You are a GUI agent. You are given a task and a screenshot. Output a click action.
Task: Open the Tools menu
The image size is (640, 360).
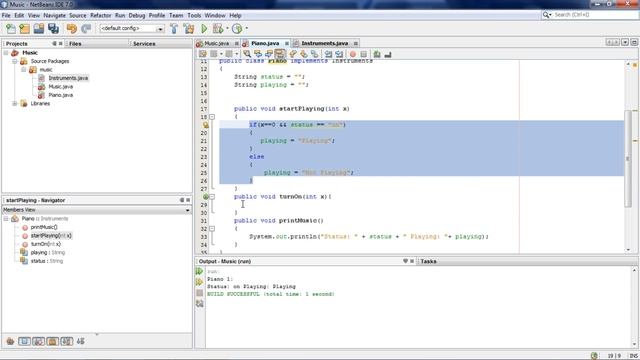tap(194, 15)
